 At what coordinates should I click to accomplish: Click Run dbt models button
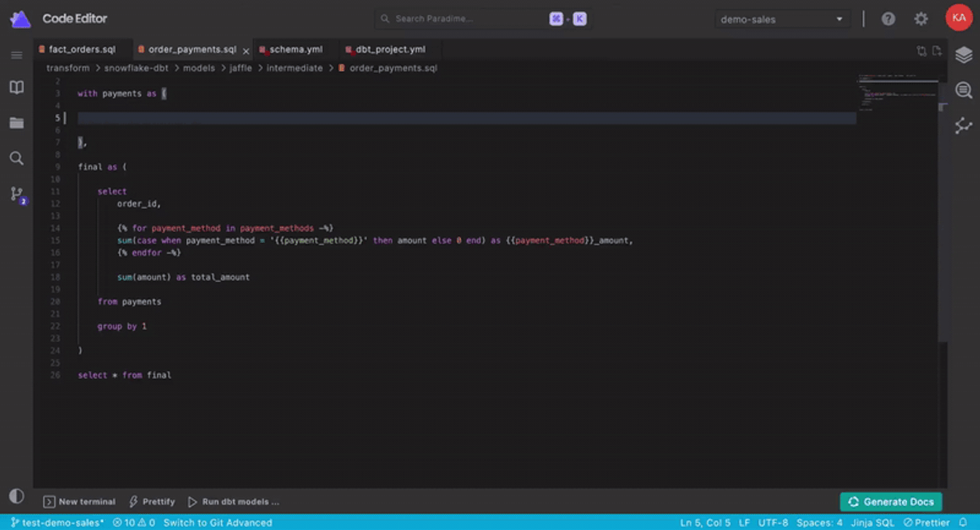233,502
